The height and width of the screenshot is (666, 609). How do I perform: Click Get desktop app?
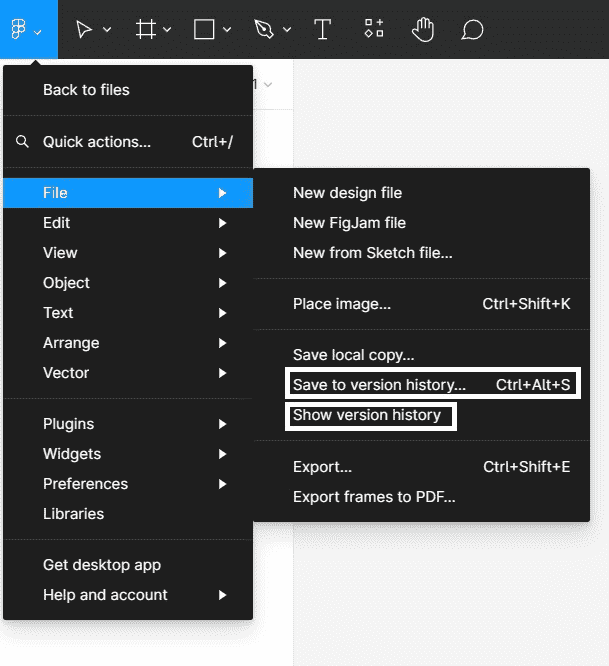coord(102,565)
